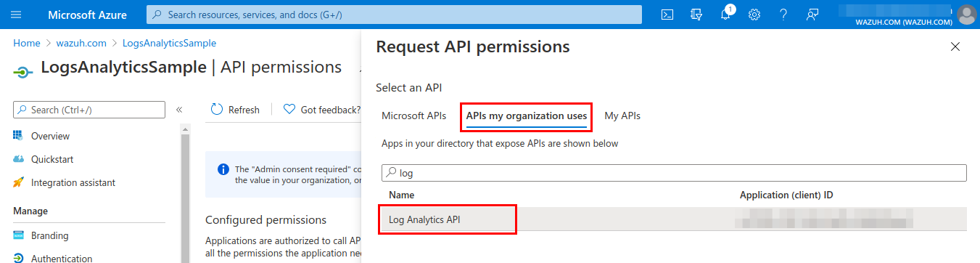Image resolution: width=980 pixels, height=263 pixels.
Task: Open the Azure portal hamburger menu
Action: coord(17,15)
